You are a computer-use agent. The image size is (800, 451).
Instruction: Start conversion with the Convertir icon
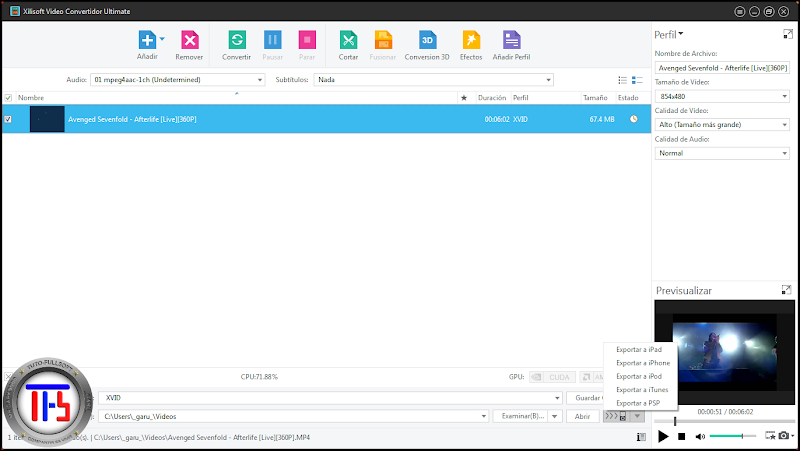[x=237, y=40]
